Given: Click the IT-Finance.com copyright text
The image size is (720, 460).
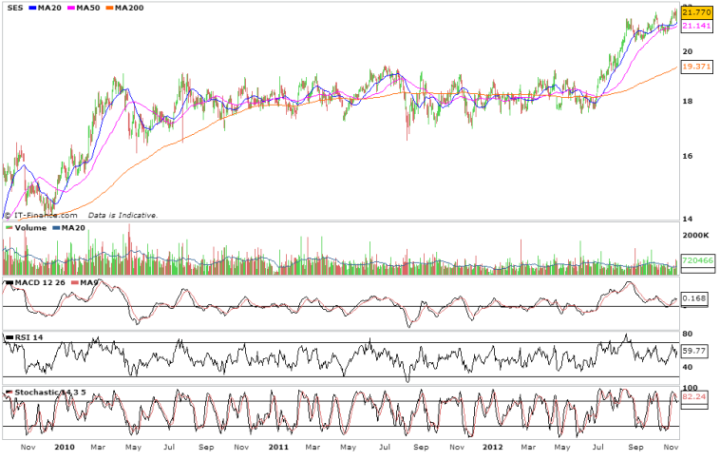Looking at the screenshot, I should point(41,215).
